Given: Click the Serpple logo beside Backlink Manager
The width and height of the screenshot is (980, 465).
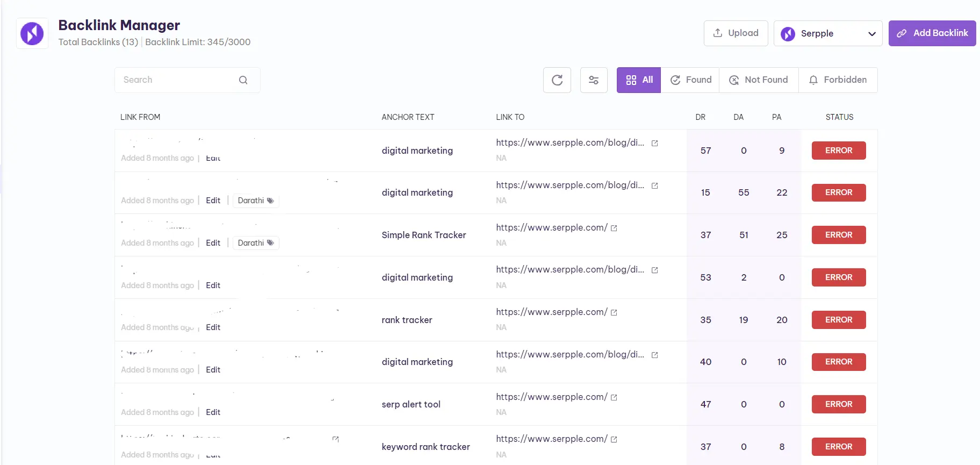Looking at the screenshot, I should pos(32,33).
